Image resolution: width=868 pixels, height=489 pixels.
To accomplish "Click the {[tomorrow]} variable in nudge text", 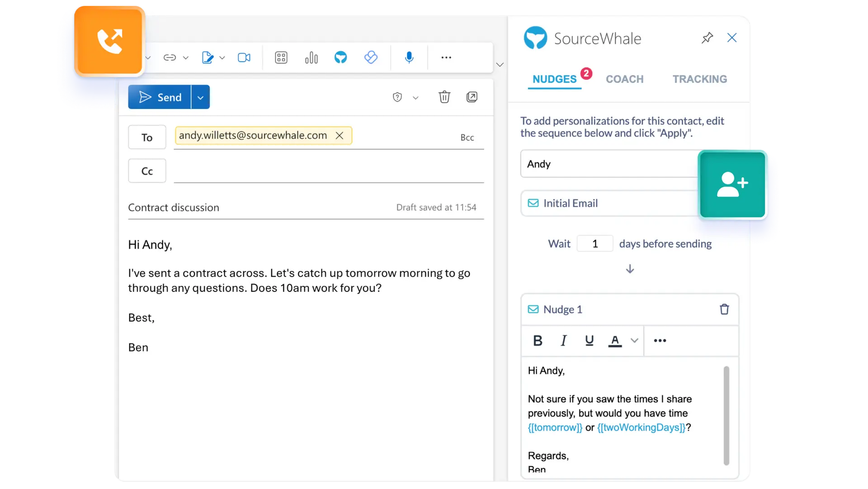I will 555,427.
